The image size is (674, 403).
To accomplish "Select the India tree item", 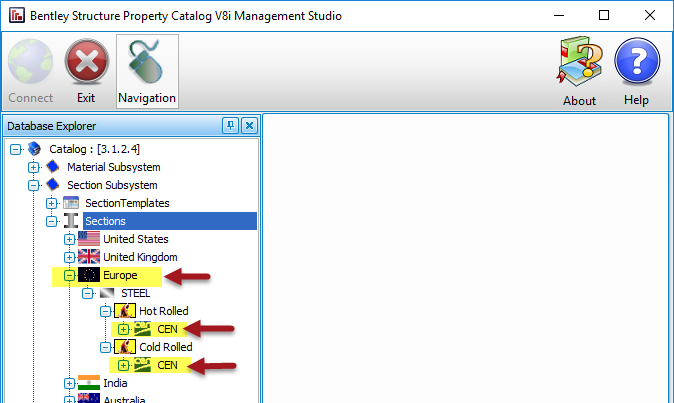I will point(115,383).
